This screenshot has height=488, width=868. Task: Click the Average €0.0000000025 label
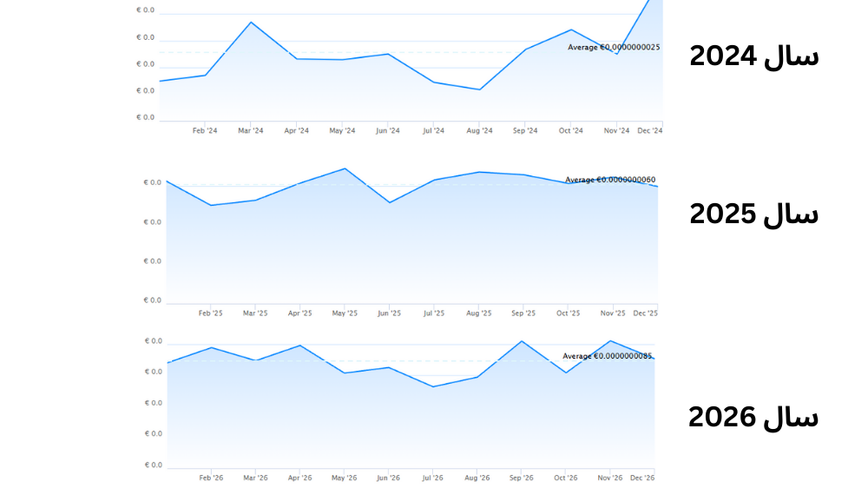click(x=614, y=48)
